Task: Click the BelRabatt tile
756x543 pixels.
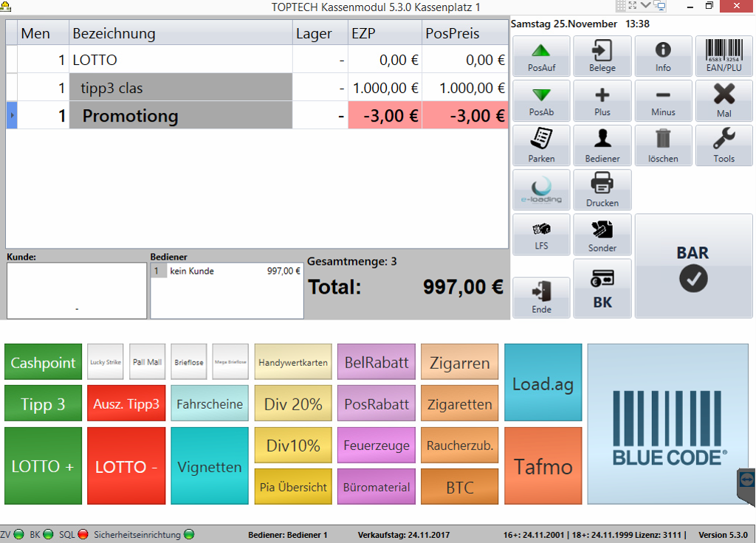Action: [377, 362]
